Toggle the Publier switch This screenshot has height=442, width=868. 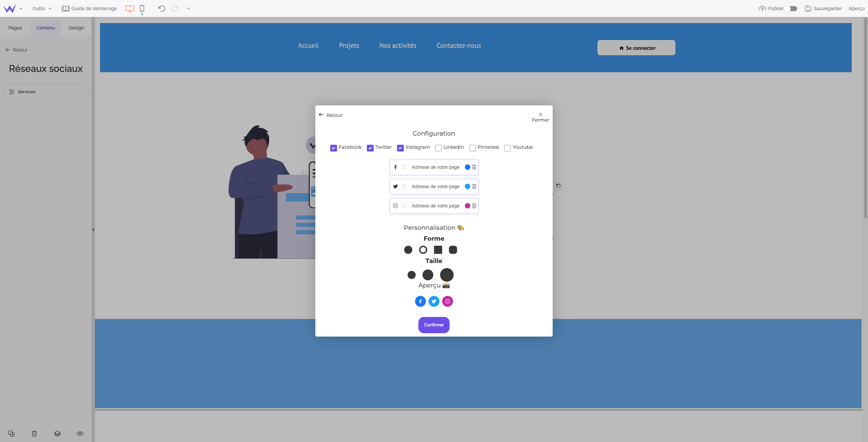[791, 8]
